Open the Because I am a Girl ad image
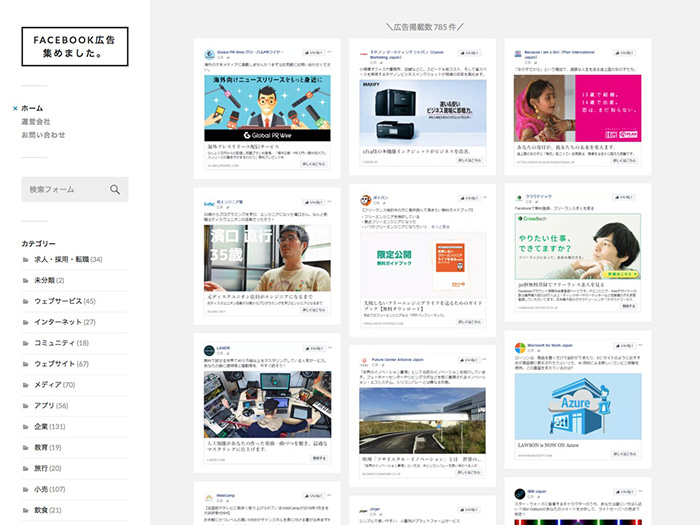The width and height of the screenshot is (700, 525). 578,108
